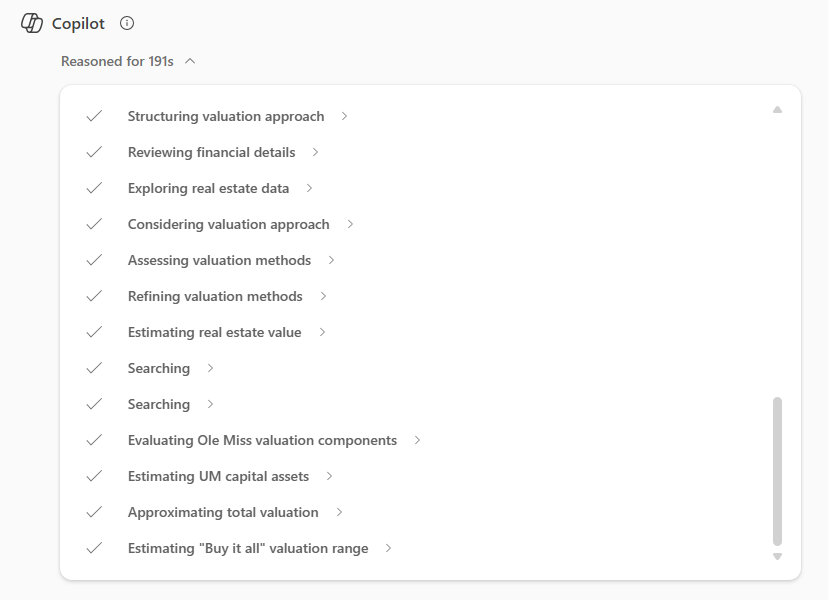Expand Exploring real estate data arrow
This screenshot has height=600, width=828.
click(x=309, y=188)
